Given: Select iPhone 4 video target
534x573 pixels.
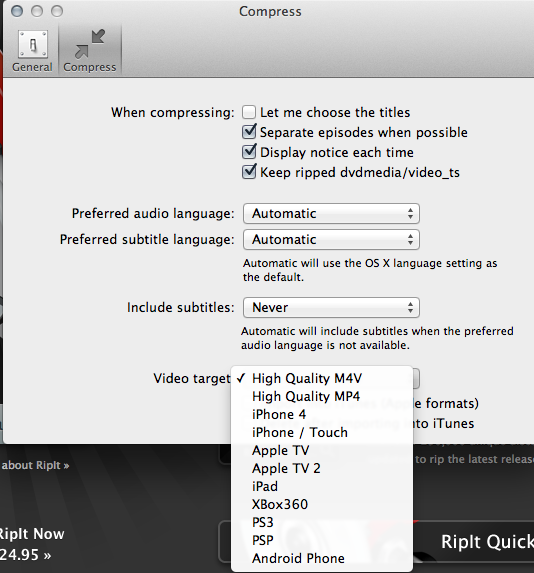Looking at the screenshot, I should click(x=322, y=414).
